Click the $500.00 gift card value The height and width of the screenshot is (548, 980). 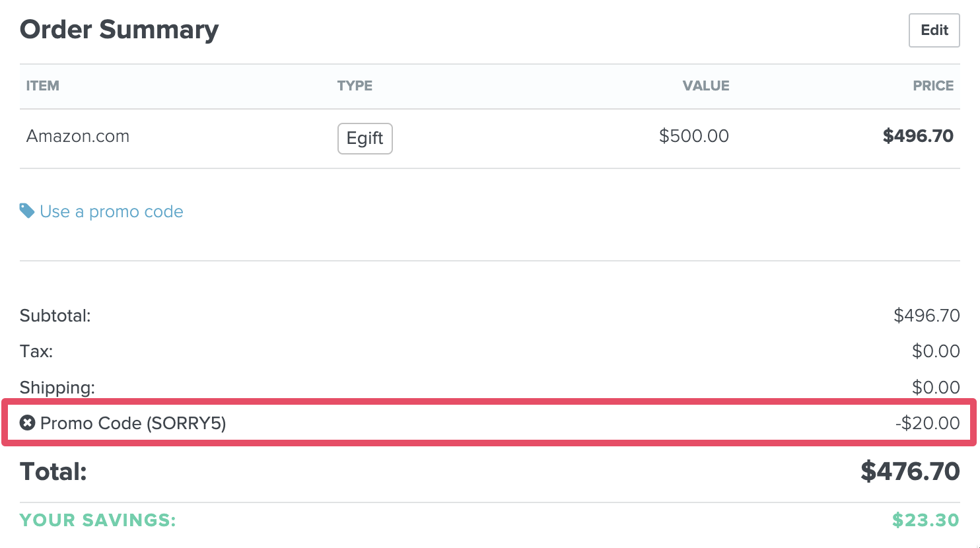(693, 136)
